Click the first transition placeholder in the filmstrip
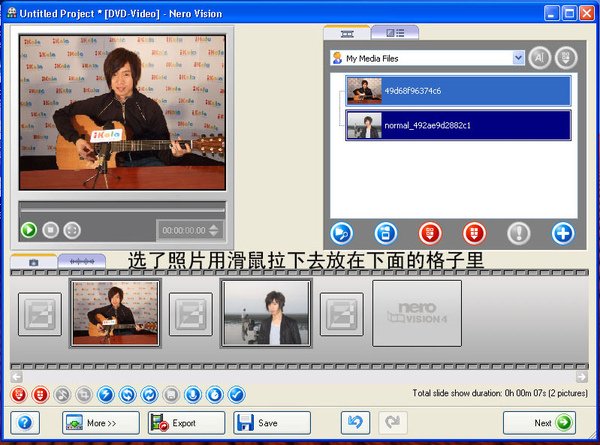 [40, 314]
